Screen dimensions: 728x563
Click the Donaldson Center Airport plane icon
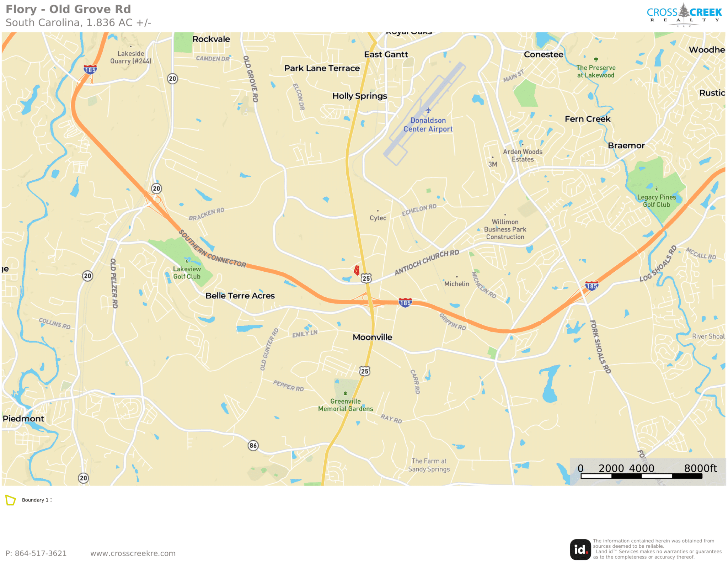click(428, 110)
